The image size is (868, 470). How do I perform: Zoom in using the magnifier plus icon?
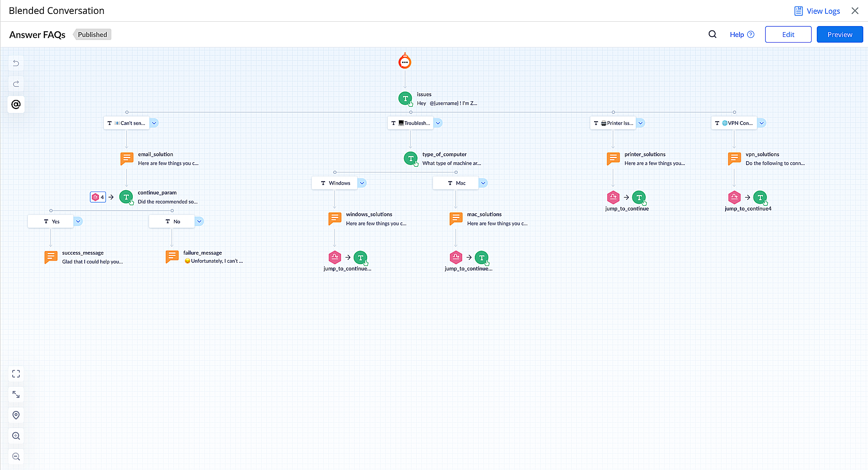coord(16,436)
